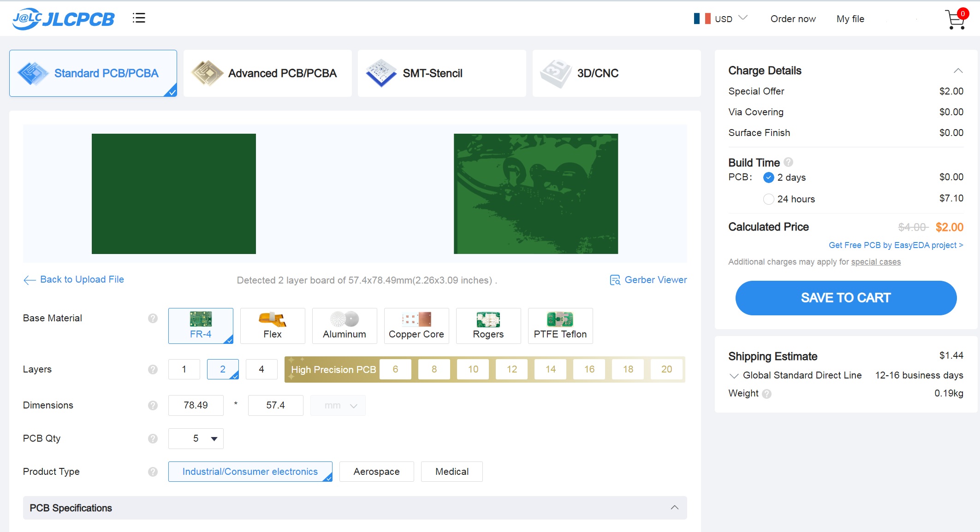980x532 pixels.
Task: Click the Gerber Viewer icon
Action: point(615,280)
